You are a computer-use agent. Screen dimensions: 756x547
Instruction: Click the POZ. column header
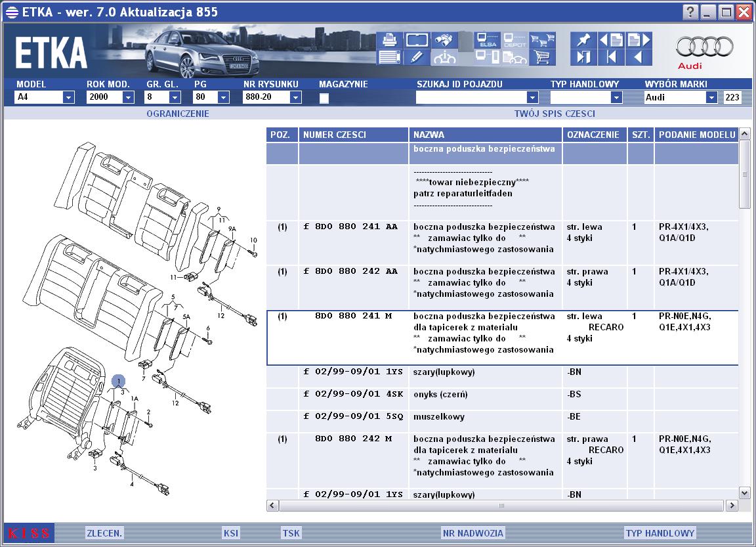click(282, 135)
